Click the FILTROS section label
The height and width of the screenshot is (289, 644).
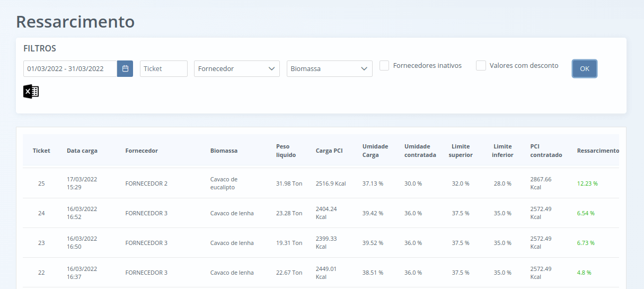[x=40, y=48]
